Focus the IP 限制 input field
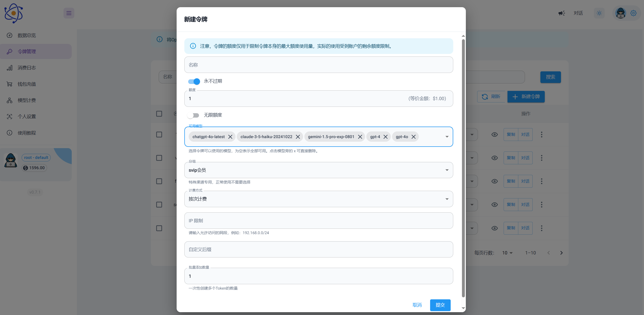The width and height of the screenshot is (644, 315). pos(319,221)
